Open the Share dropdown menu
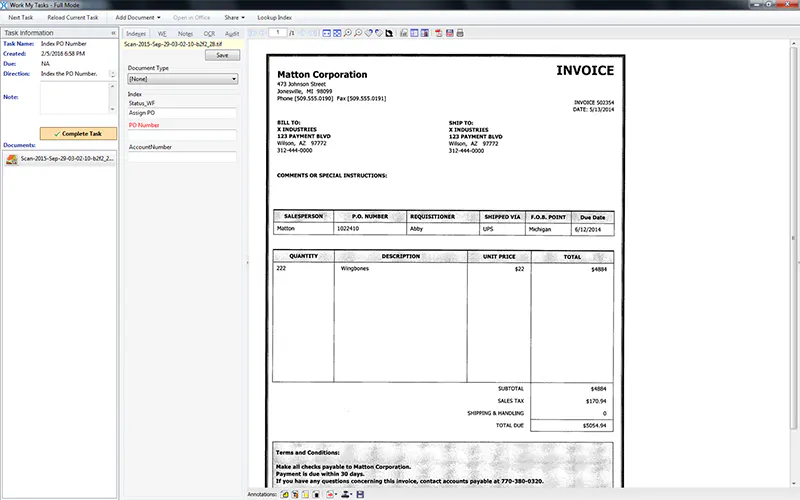This screenshot has width=800, height=500. (x=234, y=17)
